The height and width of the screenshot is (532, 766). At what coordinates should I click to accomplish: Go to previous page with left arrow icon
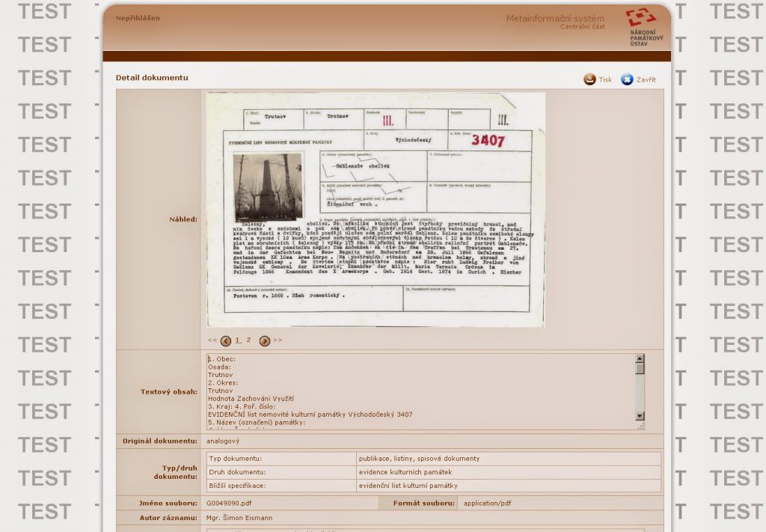click(226, 341)
